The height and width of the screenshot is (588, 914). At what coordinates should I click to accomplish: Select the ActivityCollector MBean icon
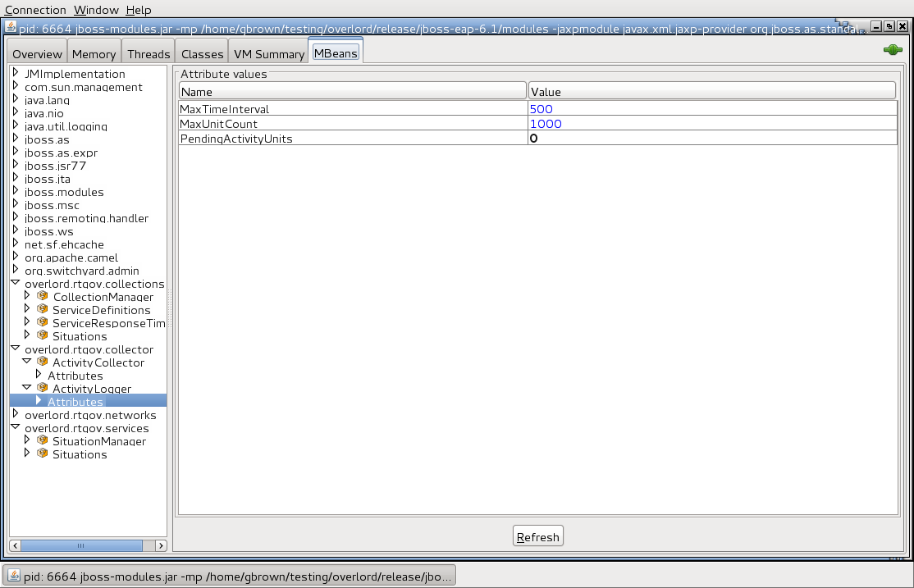click(42, 362)
